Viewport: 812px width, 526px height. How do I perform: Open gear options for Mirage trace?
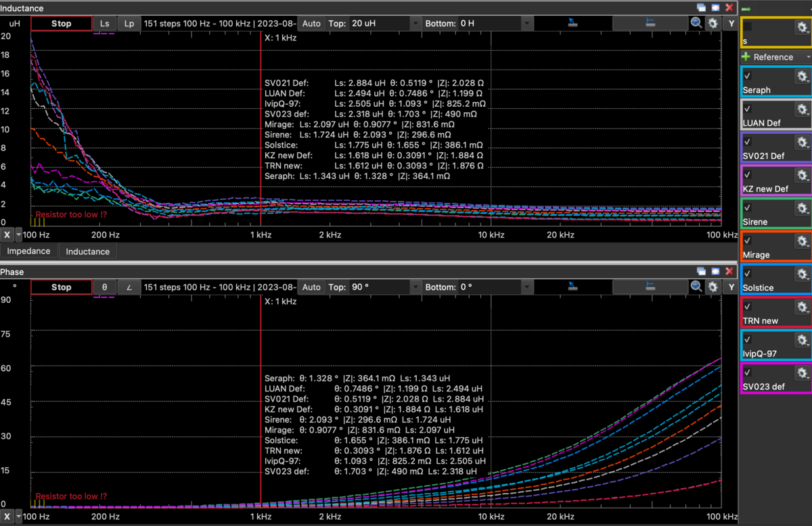coord(803,241)
